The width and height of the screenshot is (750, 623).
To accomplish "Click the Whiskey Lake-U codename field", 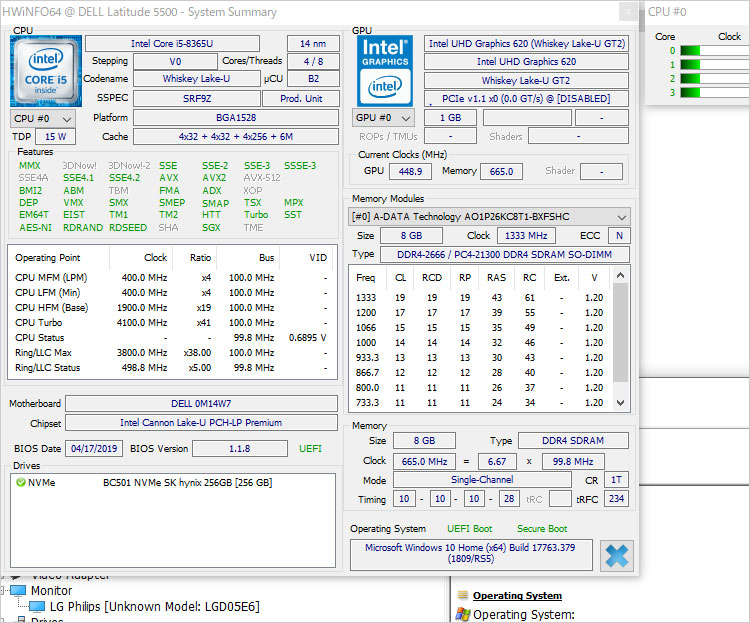I will (197, 79).
